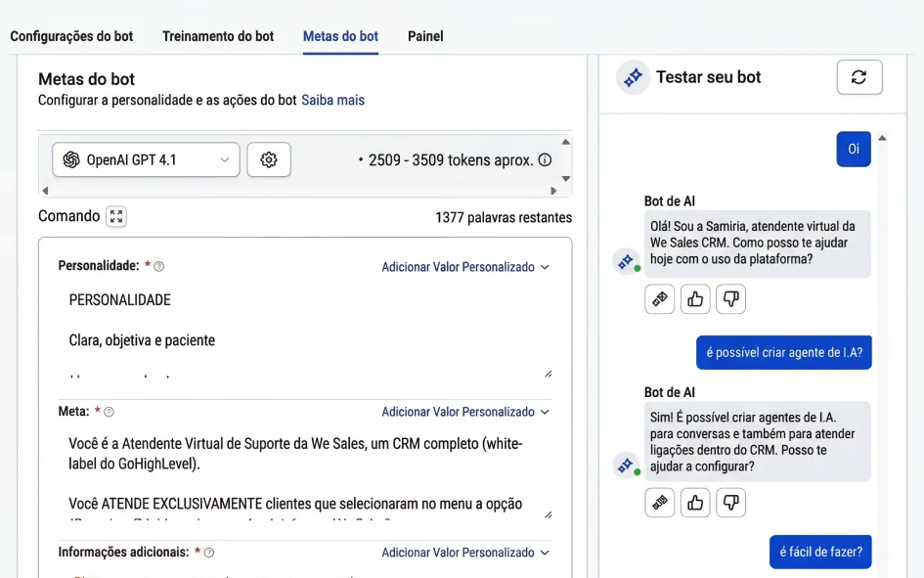924x578 pixels.
Task: Click the Personalidade textarea corner grip
Action: tap(548, 374)
